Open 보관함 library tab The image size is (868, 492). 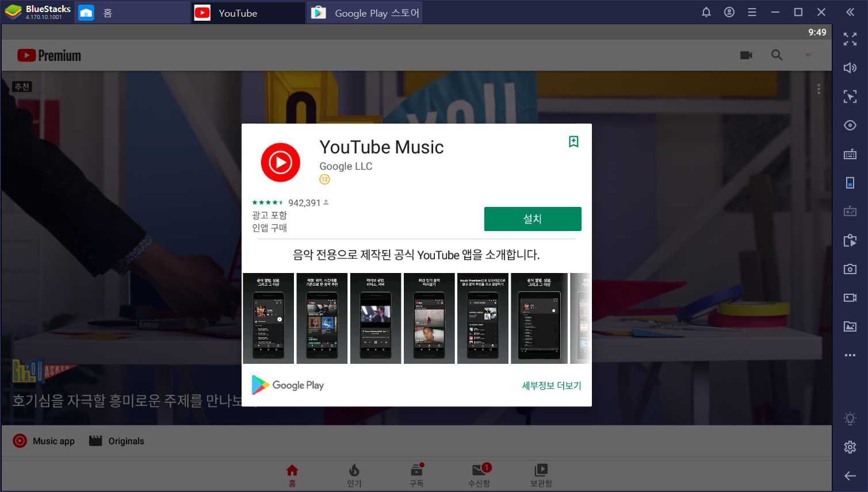coord(541,476)
